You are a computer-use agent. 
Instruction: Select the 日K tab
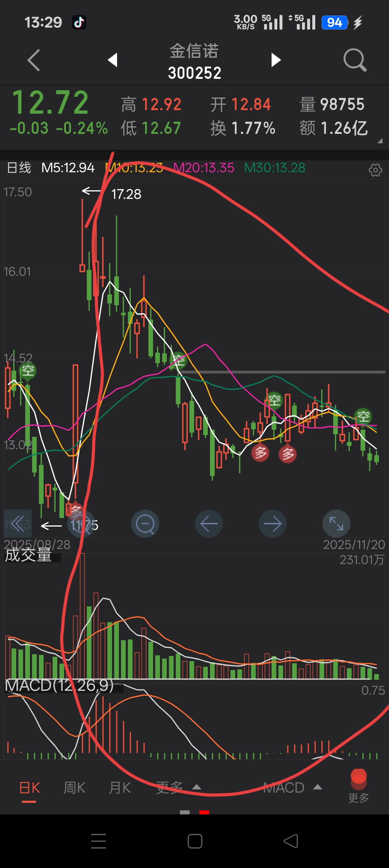[x=30, y=788]
